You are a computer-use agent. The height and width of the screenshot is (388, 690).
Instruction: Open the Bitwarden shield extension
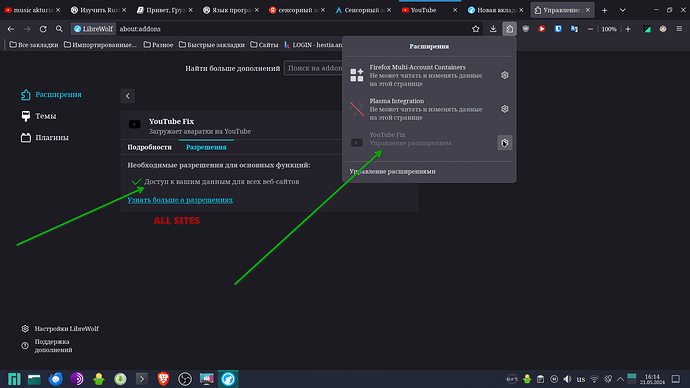(x=558, y=29)
